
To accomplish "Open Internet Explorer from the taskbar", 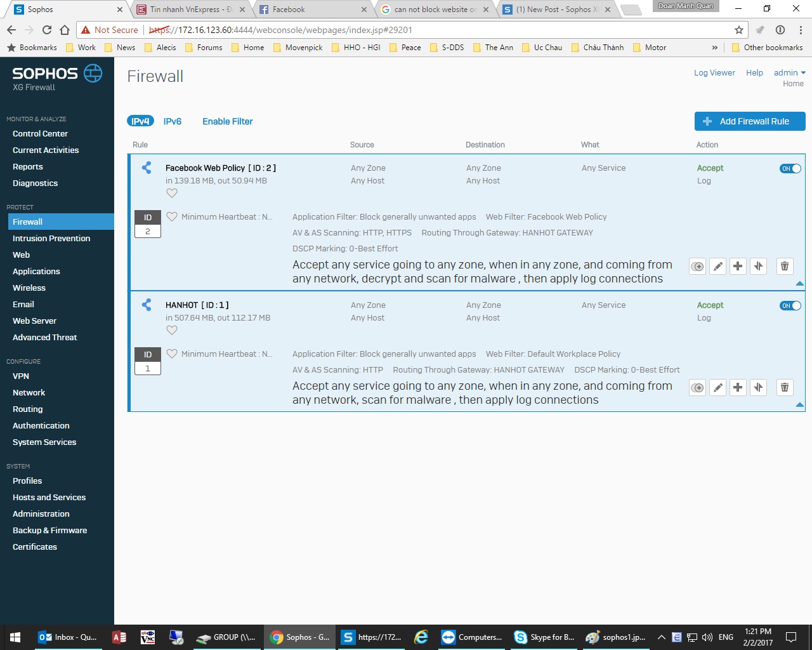I will [x=421, y=637].
